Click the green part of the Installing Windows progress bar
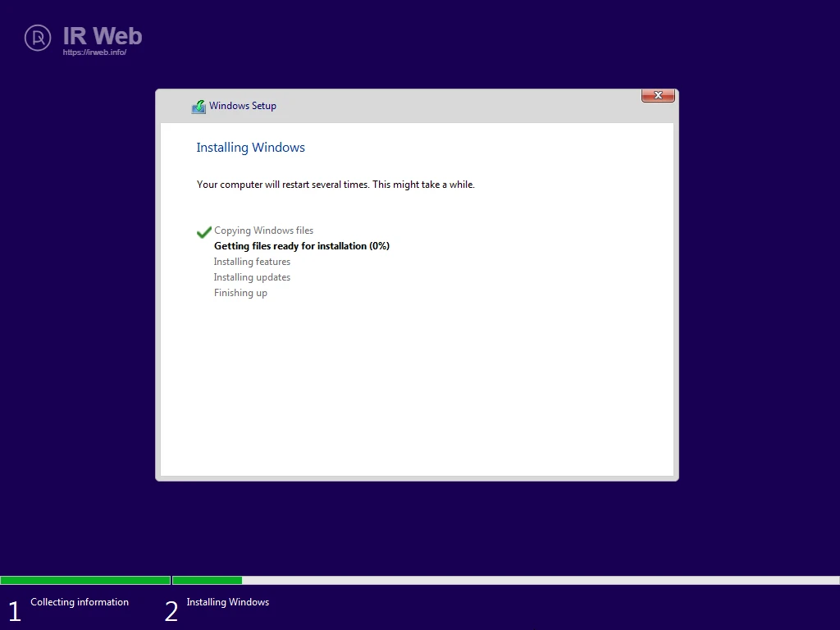Image resolution: width=840 pixels, height=630 pixels. [x=207, y=580]
